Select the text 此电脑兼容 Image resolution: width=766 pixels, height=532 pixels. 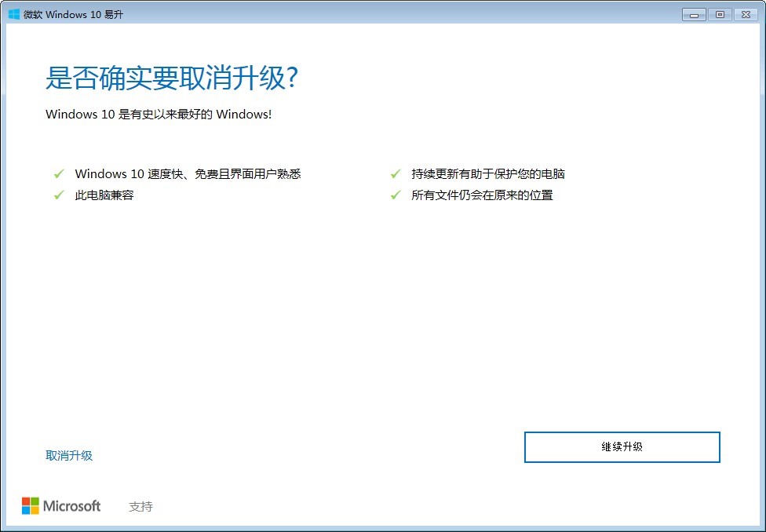click(105, 195)
